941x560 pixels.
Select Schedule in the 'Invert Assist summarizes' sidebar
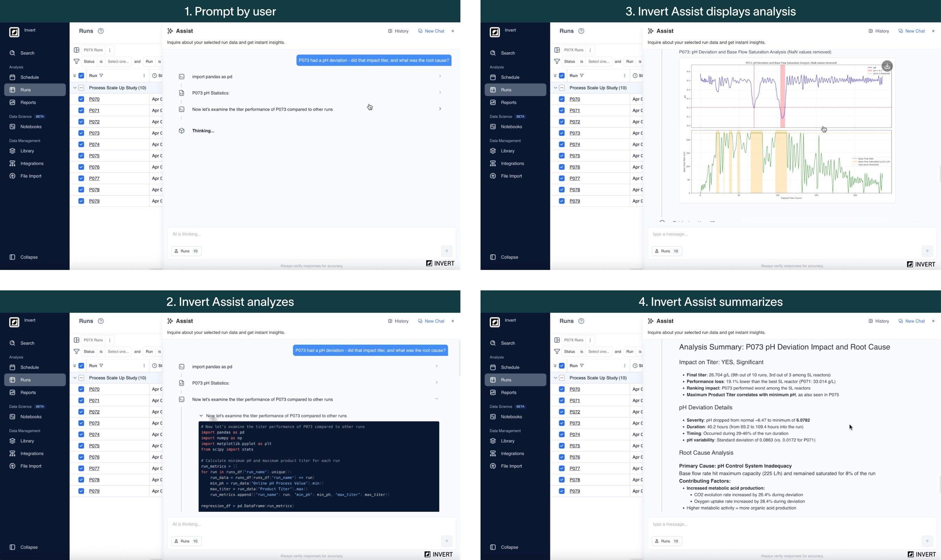tap(510, 367)
